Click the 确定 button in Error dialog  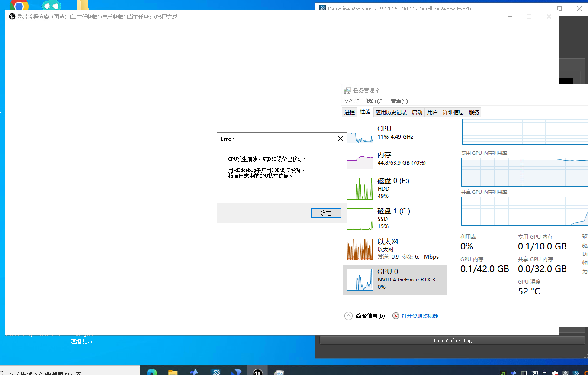coord(326,213)
